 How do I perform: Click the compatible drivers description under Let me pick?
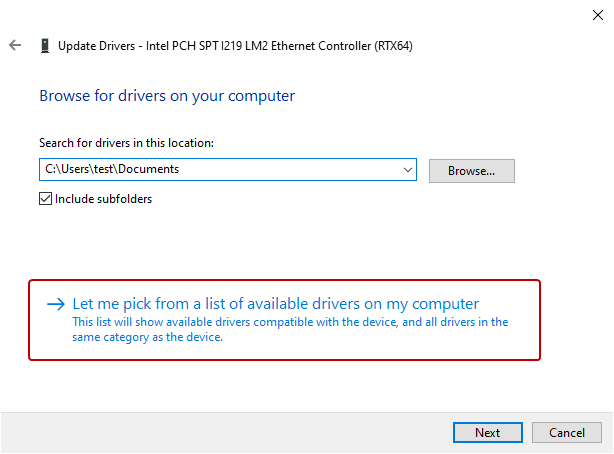(290, 329)
